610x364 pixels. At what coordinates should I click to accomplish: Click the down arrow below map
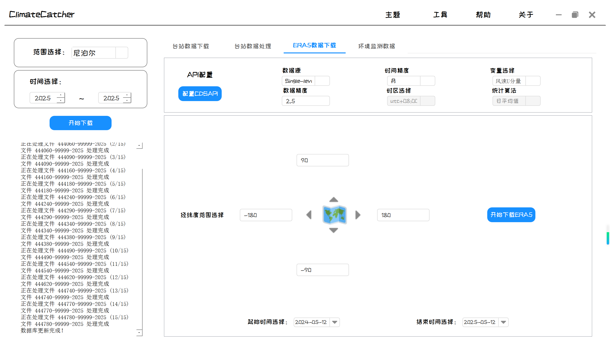[333, 230]
